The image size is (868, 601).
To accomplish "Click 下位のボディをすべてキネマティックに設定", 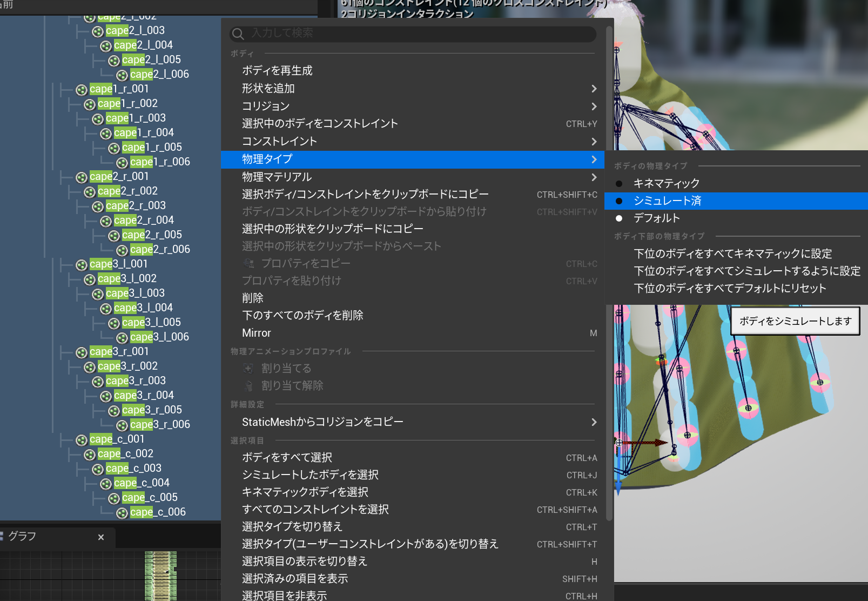I will [x=736, y=253].
